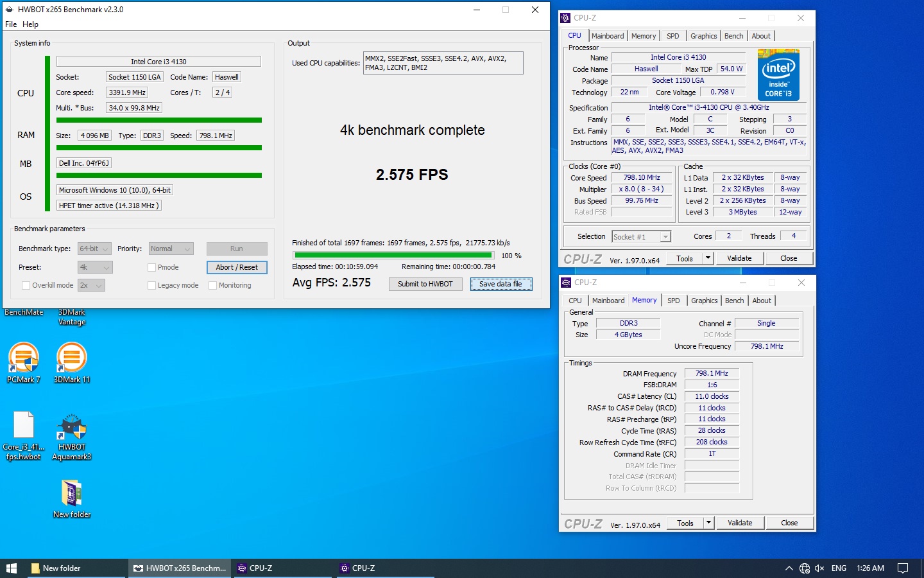Click Abort / Reset button
The height and width of the screenshot is (578, 924).
pyautogui.click(x=237, y=267)
